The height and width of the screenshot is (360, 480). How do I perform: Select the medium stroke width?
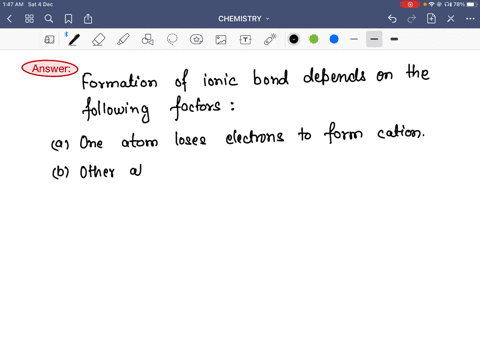[x=374, y=39]
